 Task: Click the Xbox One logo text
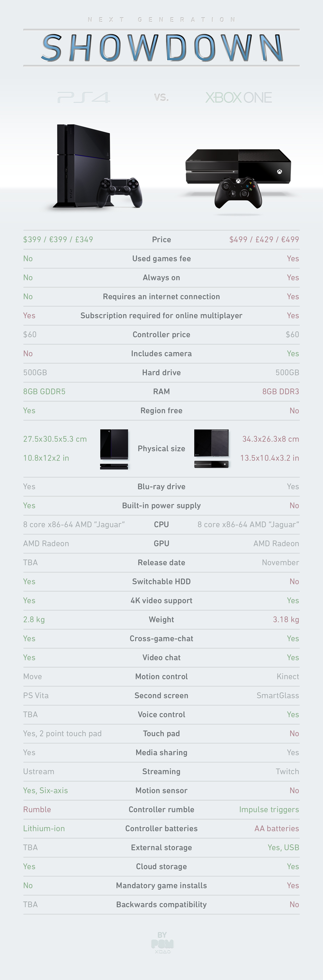coord(239,98)
